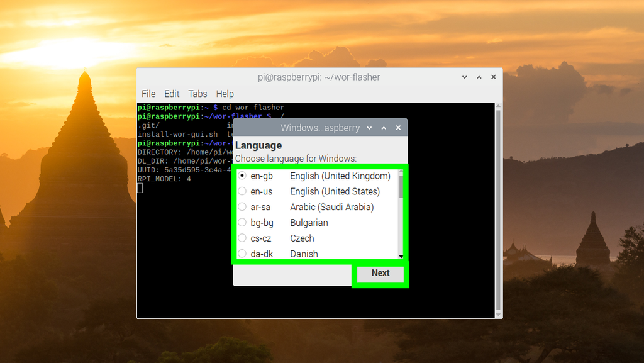Image resolution: width=644 pixels, height=363 pixels.
Task: Open the Edit menu
Action: point(171,93)
